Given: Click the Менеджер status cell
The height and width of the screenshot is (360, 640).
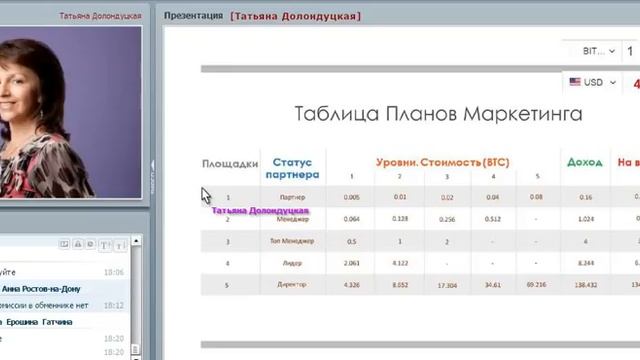Looking at the screenshot, I should coord(293,219).
